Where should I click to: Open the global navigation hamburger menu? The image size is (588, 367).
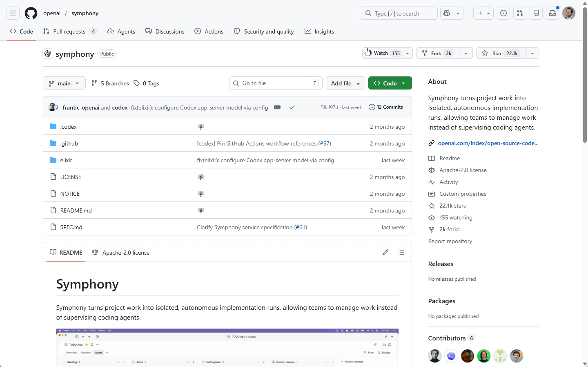click(x=13, y=13)
